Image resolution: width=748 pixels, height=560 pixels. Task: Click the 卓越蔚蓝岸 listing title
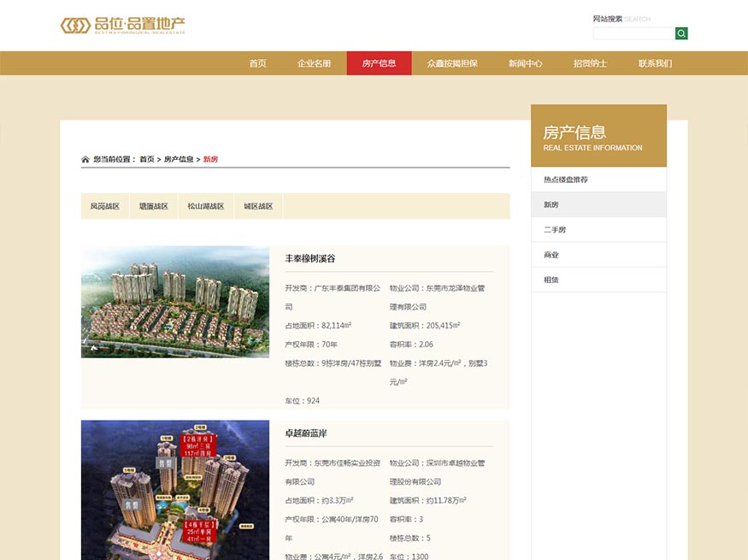pos(306,433)
